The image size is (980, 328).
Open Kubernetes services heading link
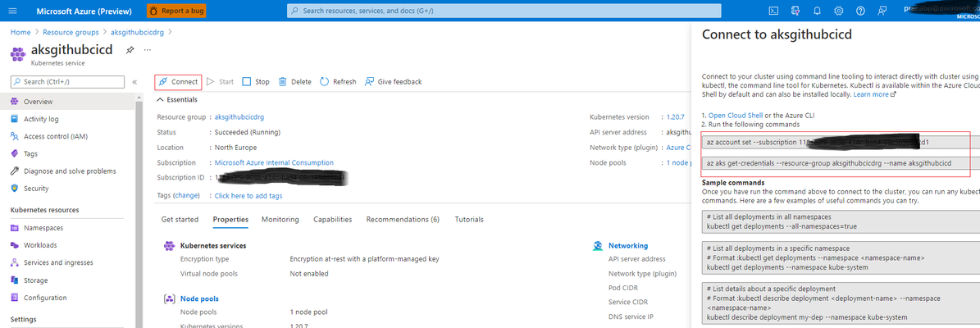click(x=213, y=245)
